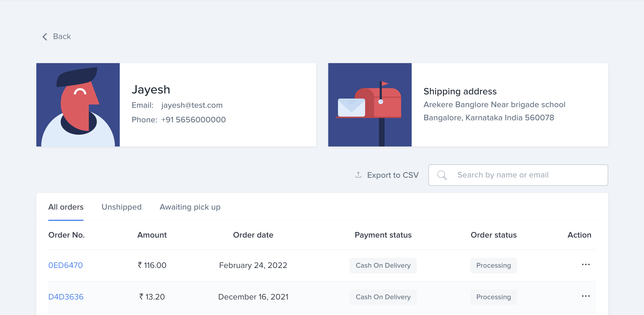Click the export upload icon
This screenshot has width=644, height=315.
(358, 175)
